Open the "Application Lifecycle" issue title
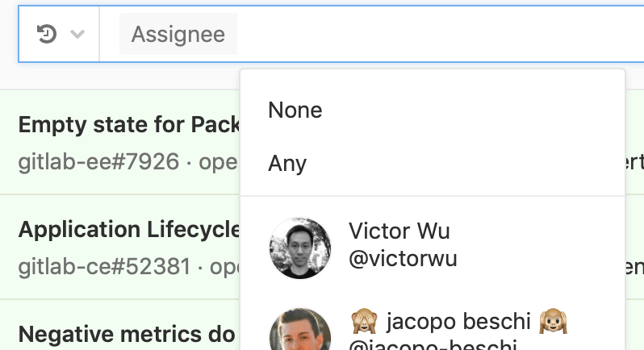Viewport: 644px width, 350px height. click(x=129, y=230)
